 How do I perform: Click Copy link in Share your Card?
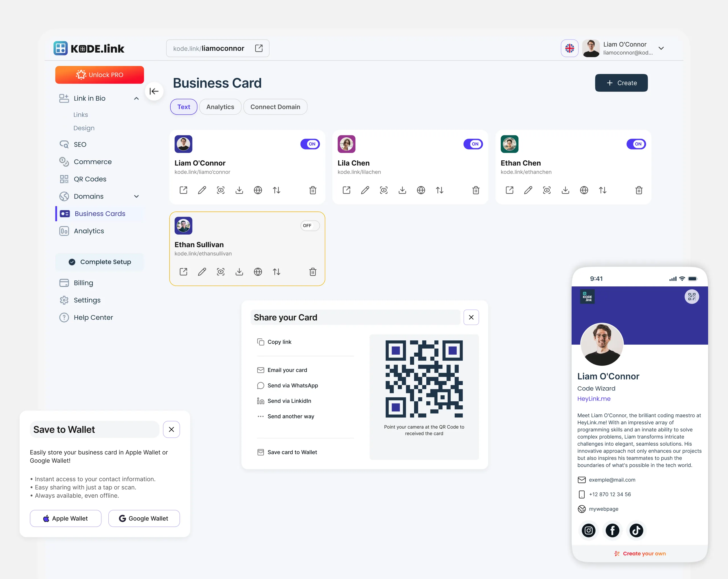click(274, 342)
